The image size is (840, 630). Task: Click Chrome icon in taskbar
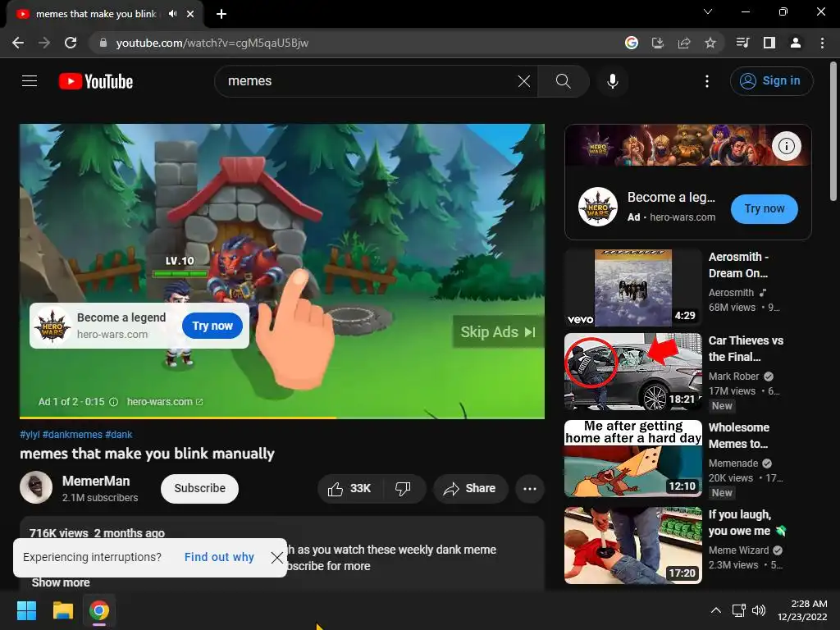(x=99, y=610)
